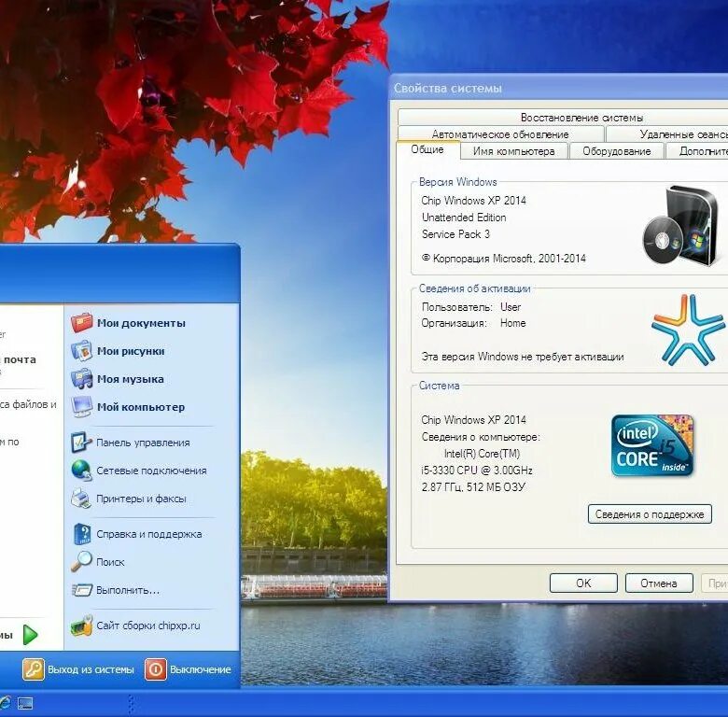Click Сайт сборки chipxp.ru label
This screenshot has width=728, height=717.
coord(148,626)
